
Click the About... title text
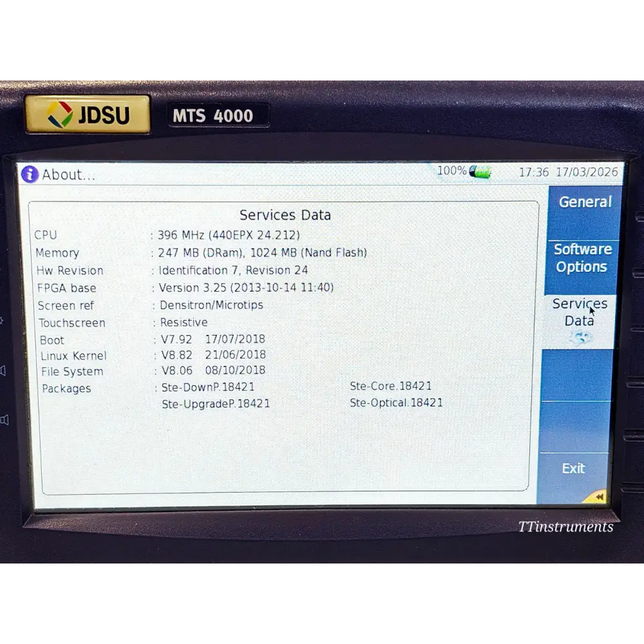click(68, 175)
